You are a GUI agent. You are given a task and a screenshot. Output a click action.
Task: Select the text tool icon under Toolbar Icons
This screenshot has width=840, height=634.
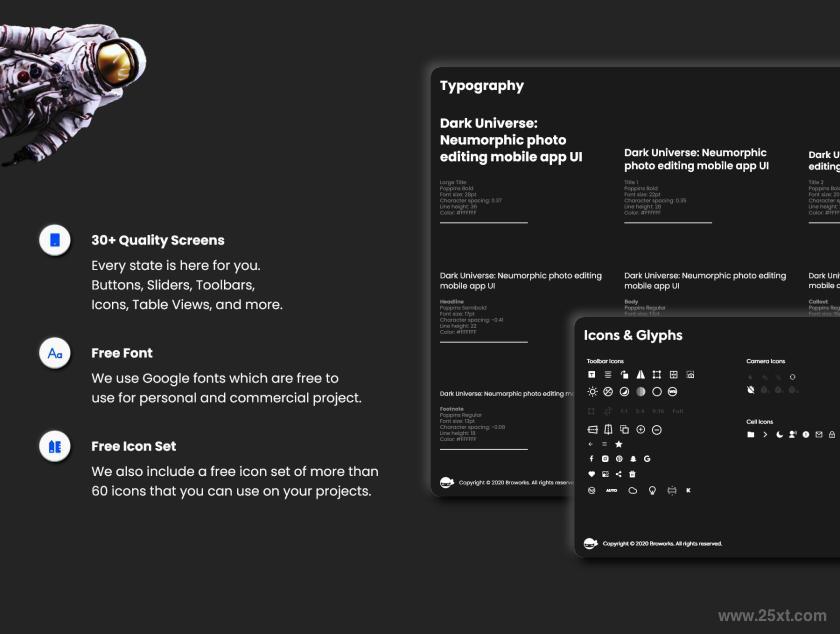591,375
